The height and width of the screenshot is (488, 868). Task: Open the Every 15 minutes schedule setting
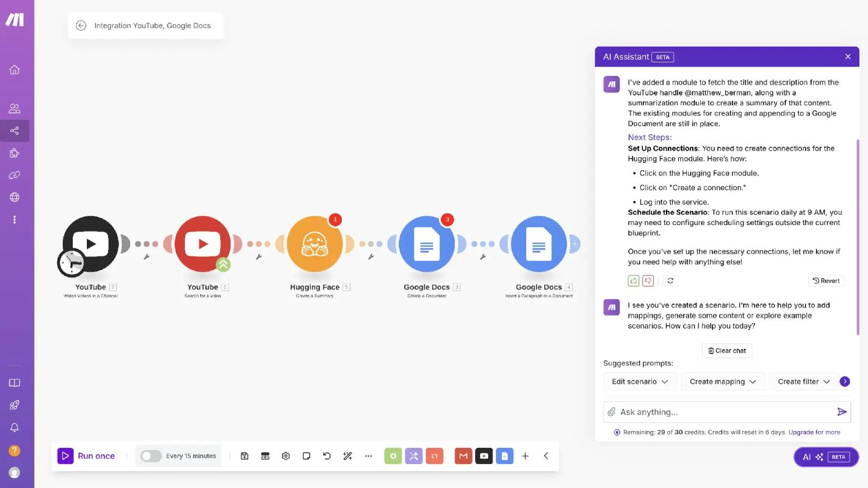[x=191, y=456]
